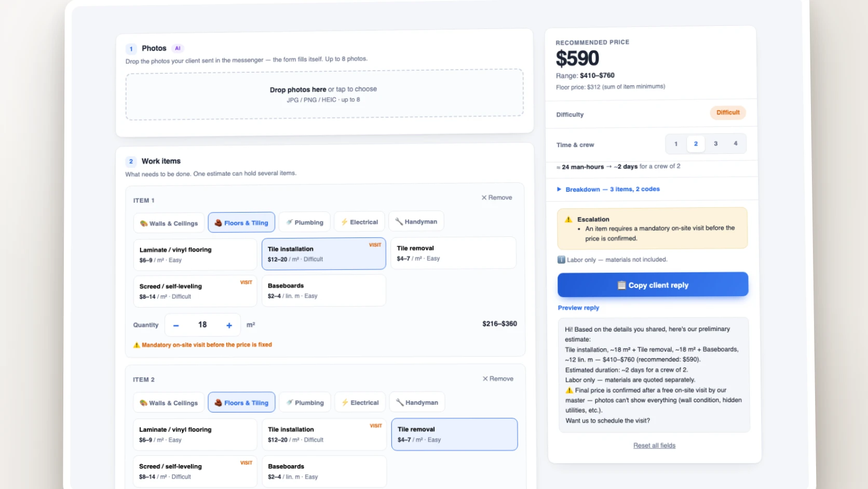Click the Item 1 quantity field showing 18

[202, 325]
